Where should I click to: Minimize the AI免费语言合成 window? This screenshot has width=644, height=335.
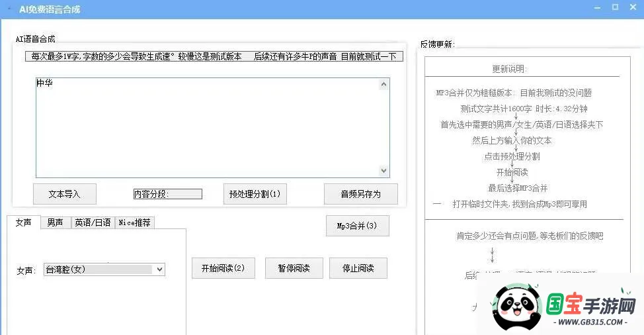click(x=597, y=7)
